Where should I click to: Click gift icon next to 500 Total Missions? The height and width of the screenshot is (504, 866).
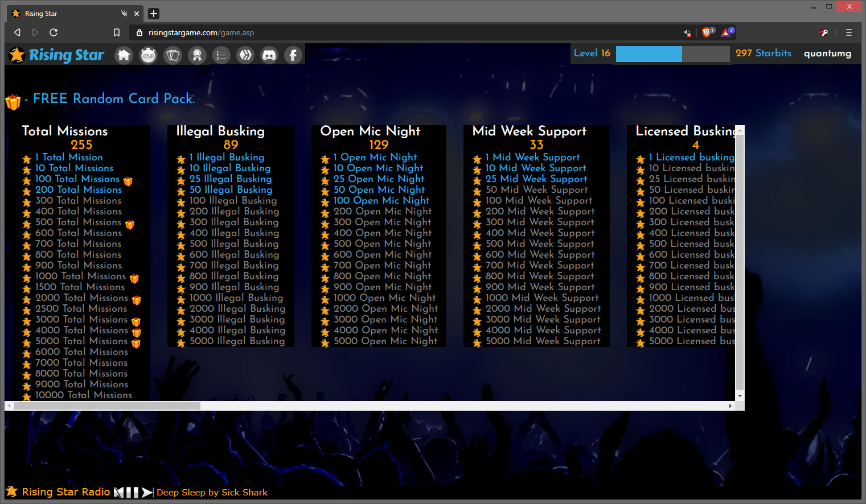pos(130,224)
